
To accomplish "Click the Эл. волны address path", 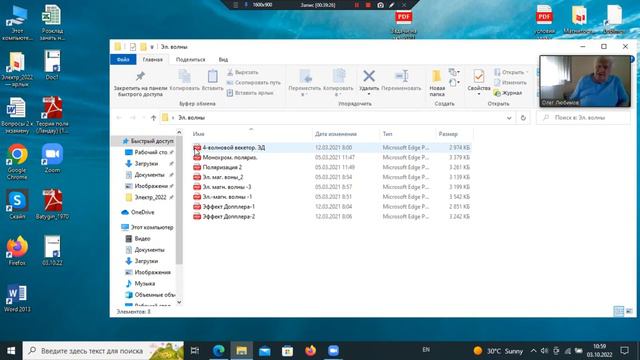I will (x=191, y=118).
